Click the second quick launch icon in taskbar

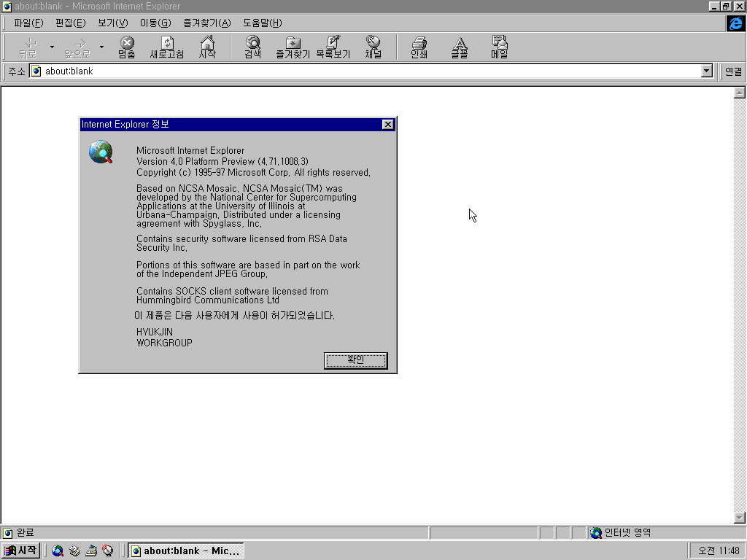tap(74, 551)
